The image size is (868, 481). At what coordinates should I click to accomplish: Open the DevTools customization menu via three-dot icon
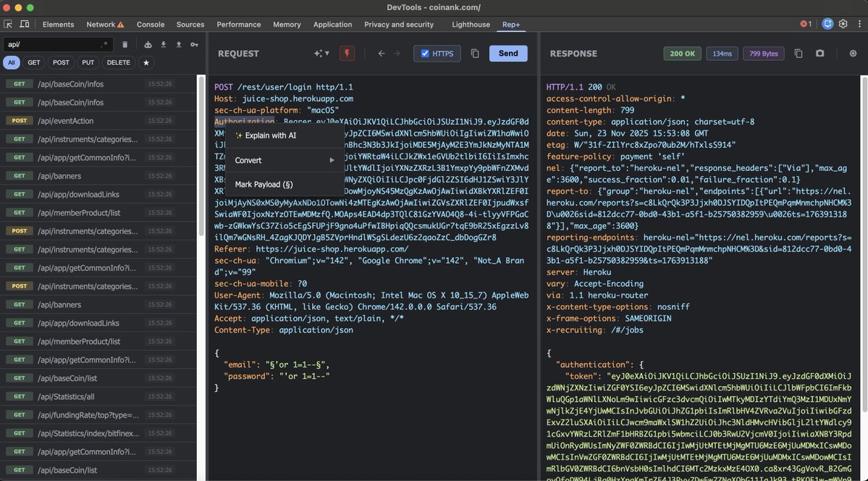click(x=859, y=24)
